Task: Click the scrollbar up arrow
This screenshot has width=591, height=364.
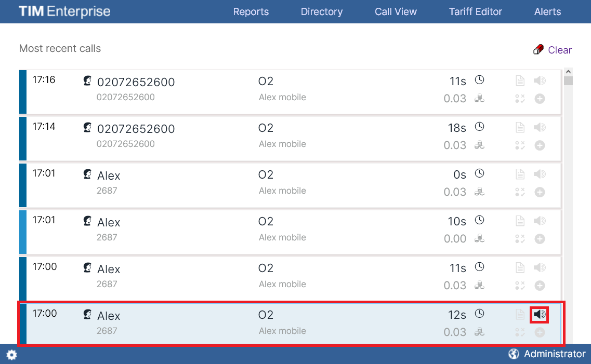Action: pyautogui.click(x=568, y=72)
